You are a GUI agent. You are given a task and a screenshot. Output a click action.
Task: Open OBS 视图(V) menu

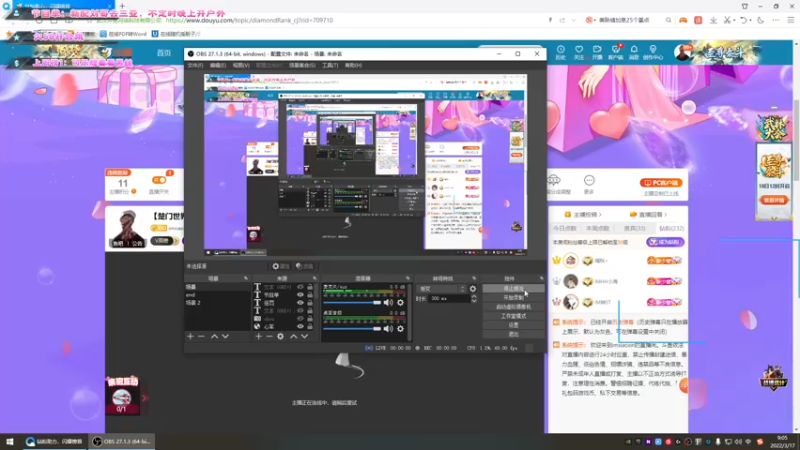click(241, 65)
